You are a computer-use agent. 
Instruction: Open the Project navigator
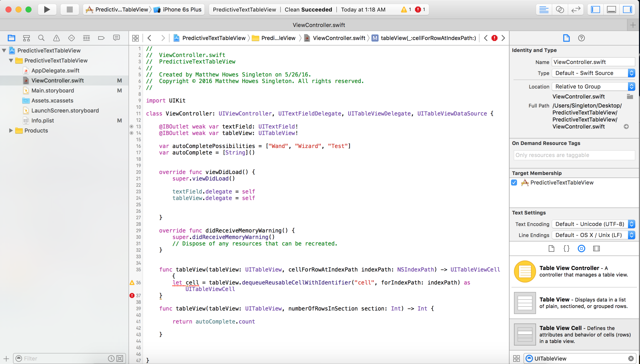(x=11, y=38)
